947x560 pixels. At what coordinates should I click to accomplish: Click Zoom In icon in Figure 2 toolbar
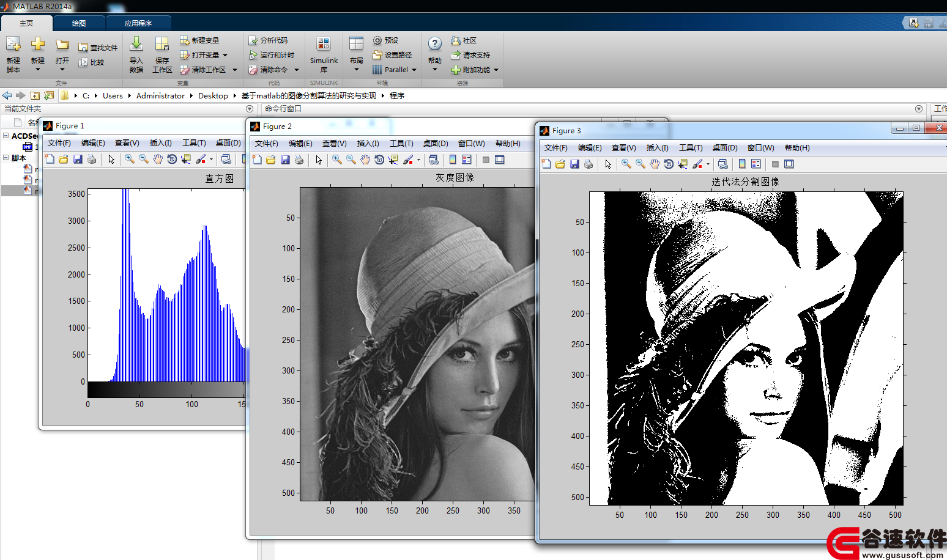(336, 160)
